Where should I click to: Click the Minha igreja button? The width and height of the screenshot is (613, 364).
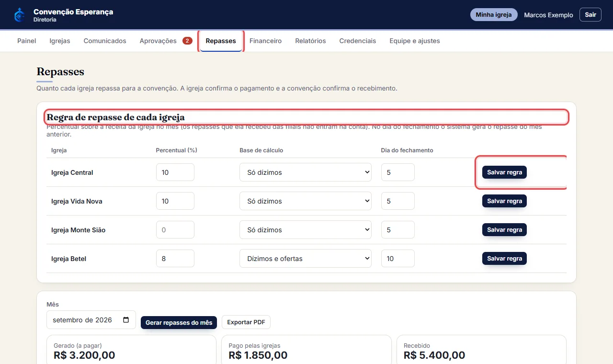pyautogui.click(x=494, y=15)
